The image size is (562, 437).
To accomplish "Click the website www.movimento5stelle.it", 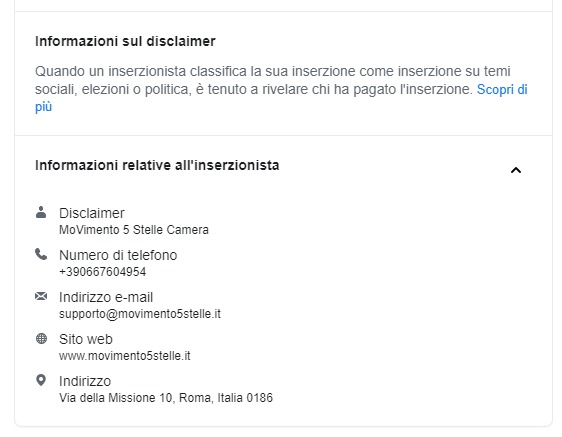I will coord(125,356).
